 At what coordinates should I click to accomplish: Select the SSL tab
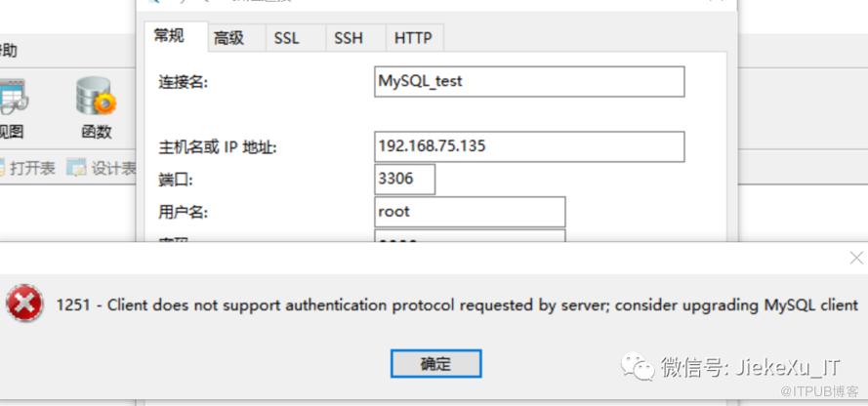[x=286, y=38]
